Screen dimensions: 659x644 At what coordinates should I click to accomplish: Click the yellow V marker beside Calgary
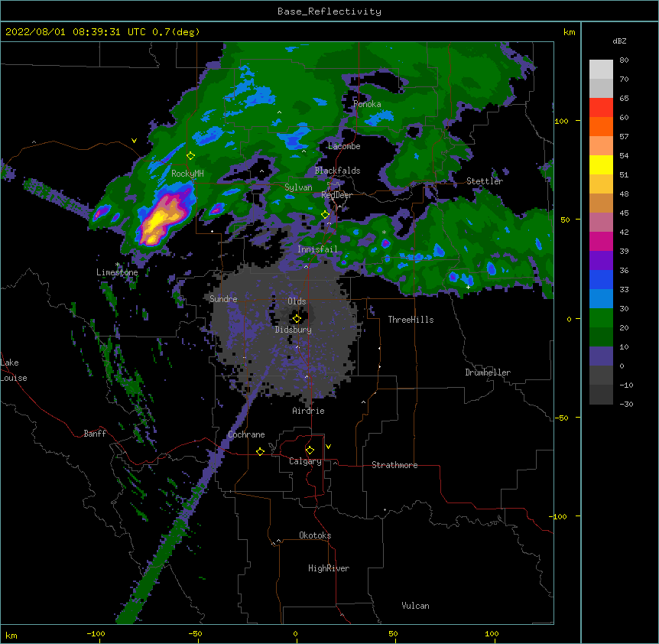point(328,447)
